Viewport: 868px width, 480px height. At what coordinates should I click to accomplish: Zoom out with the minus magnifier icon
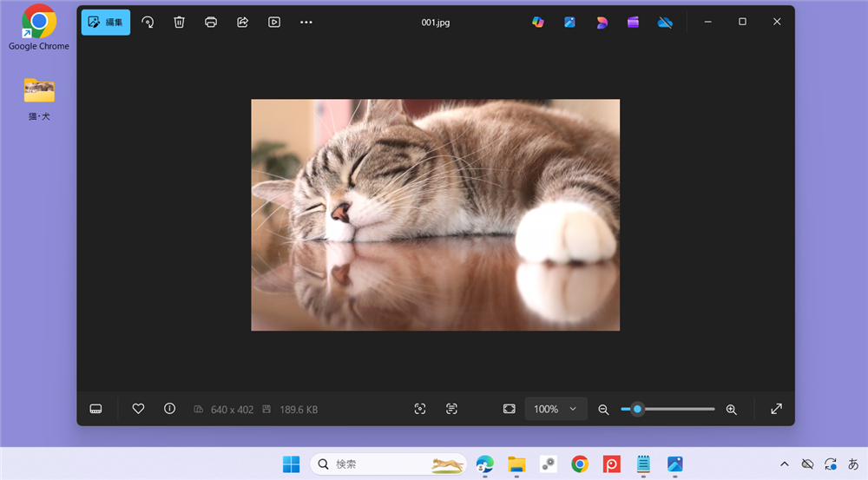(x=603, y=409)
